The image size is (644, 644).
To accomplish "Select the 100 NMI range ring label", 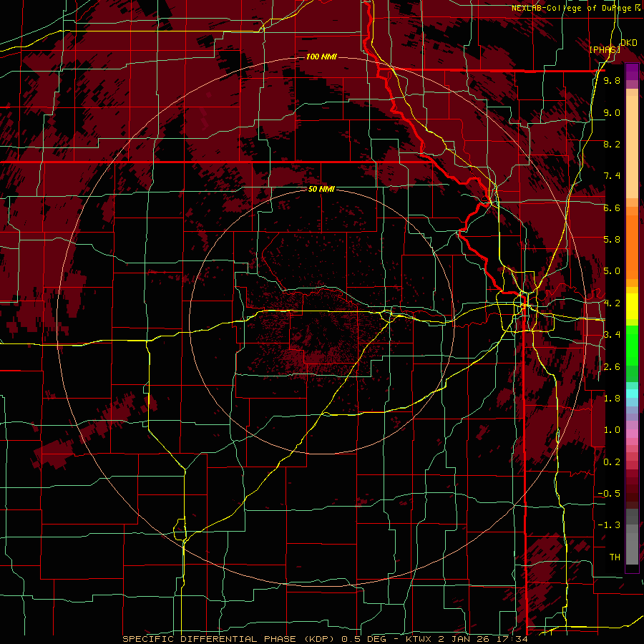I will pos(321,57).
